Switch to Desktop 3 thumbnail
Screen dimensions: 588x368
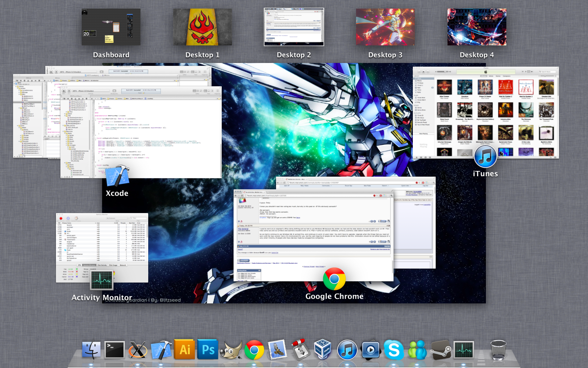[x=385, y=27]
